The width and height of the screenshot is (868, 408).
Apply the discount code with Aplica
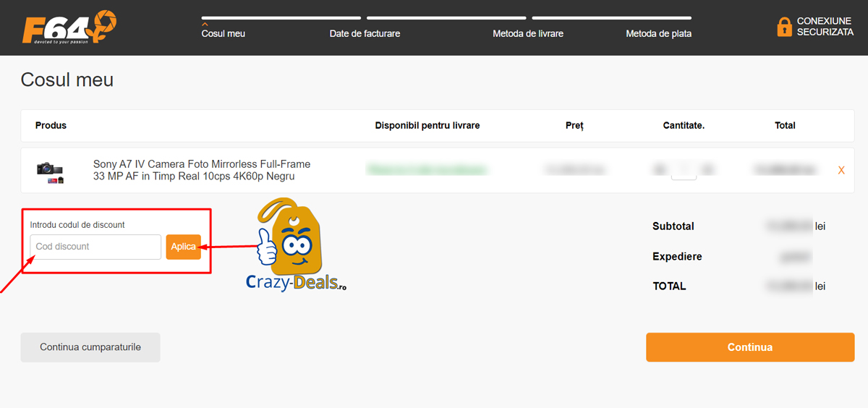[x=183, y=247]
